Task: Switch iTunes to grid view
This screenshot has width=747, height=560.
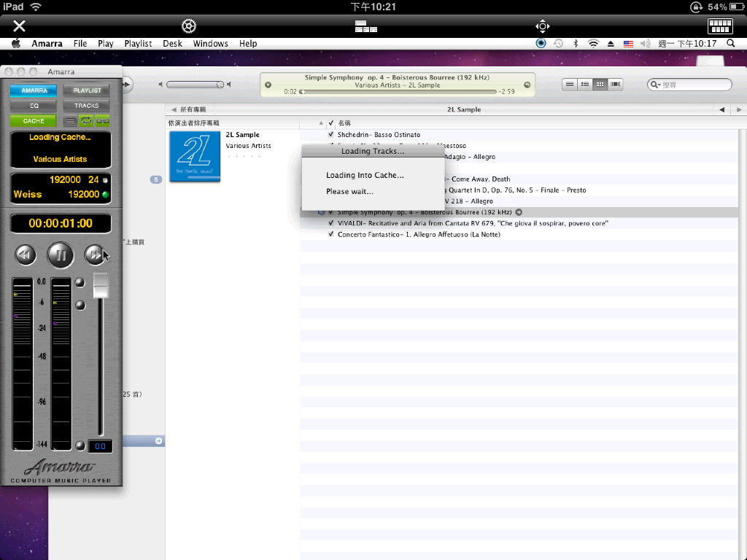Action: (x=600, y=85)
